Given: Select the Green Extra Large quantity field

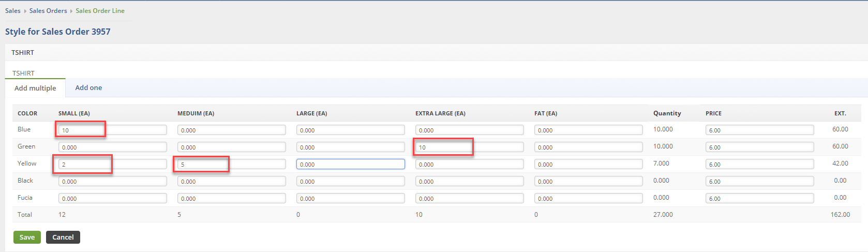Looking at the screenshot, I should 470,147.
